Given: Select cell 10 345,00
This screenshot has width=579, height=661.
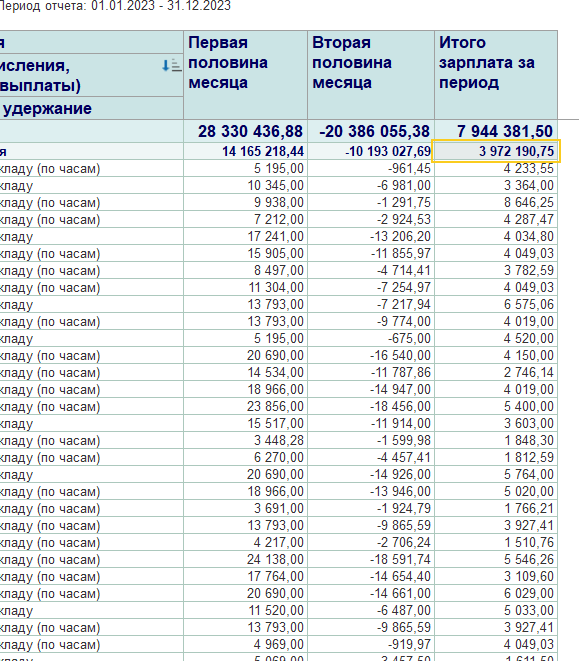Looking at the screenshot, I should point(245,185).
